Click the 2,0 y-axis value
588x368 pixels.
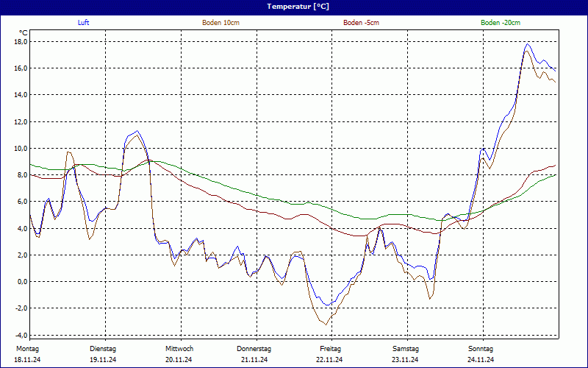[23, 255]
